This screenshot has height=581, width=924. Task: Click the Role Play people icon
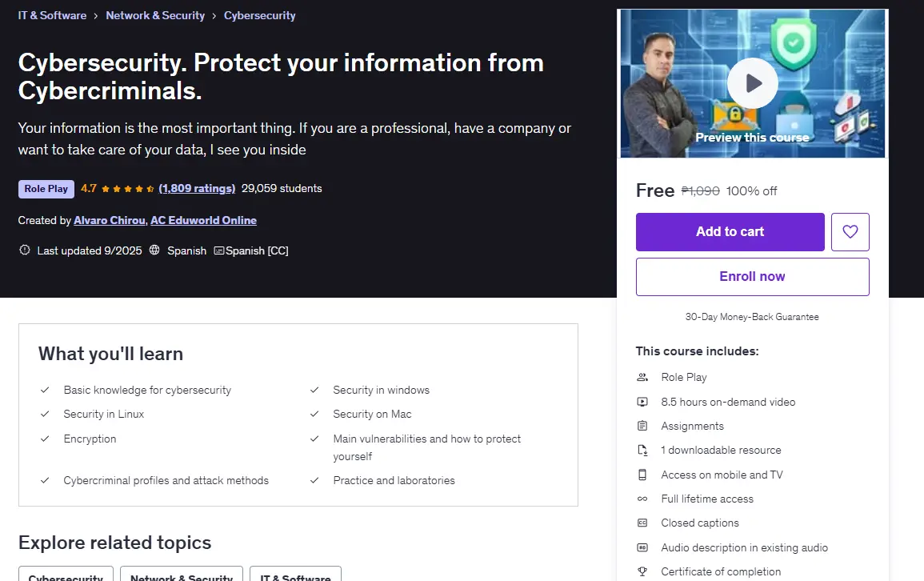pyautogui.click(x=642, y=377)
